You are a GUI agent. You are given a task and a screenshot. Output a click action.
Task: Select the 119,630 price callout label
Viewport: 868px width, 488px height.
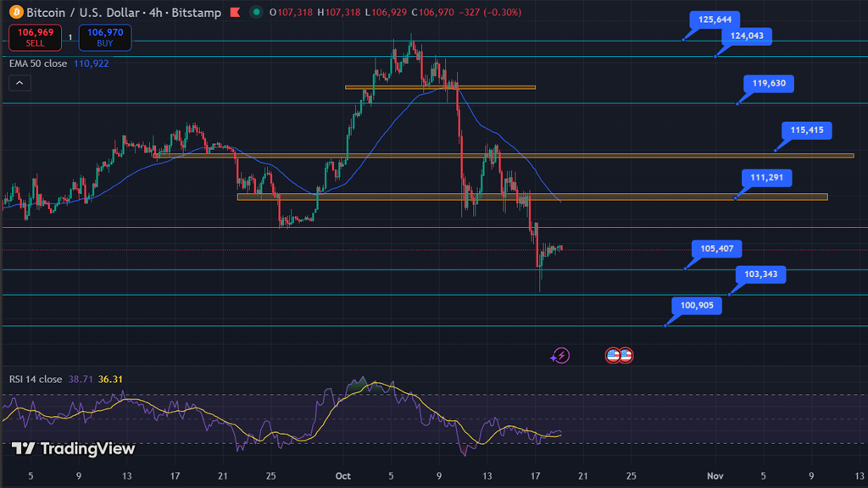pyautogui.click(x=769, y=83)
